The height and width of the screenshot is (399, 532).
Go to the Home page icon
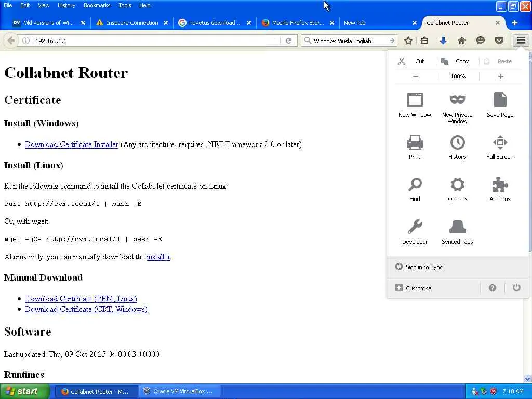click(461, 41)
